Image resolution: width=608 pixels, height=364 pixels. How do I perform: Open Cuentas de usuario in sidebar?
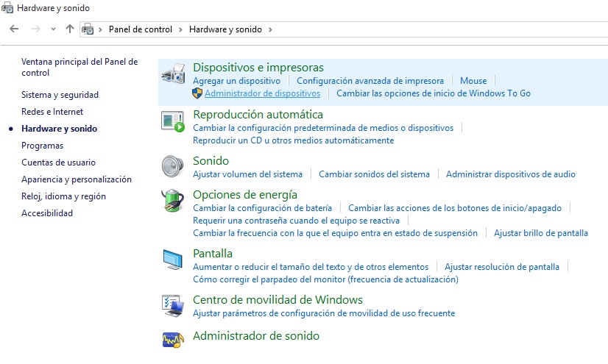(x=58, y=163)
